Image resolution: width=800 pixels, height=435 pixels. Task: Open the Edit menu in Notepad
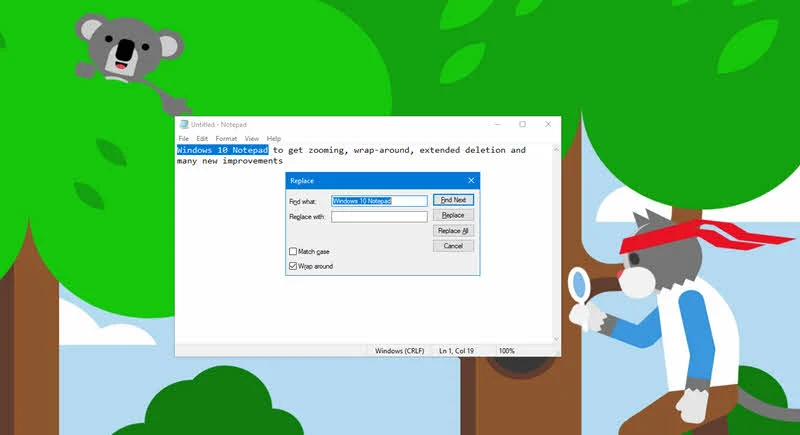(x=202, y=139)
